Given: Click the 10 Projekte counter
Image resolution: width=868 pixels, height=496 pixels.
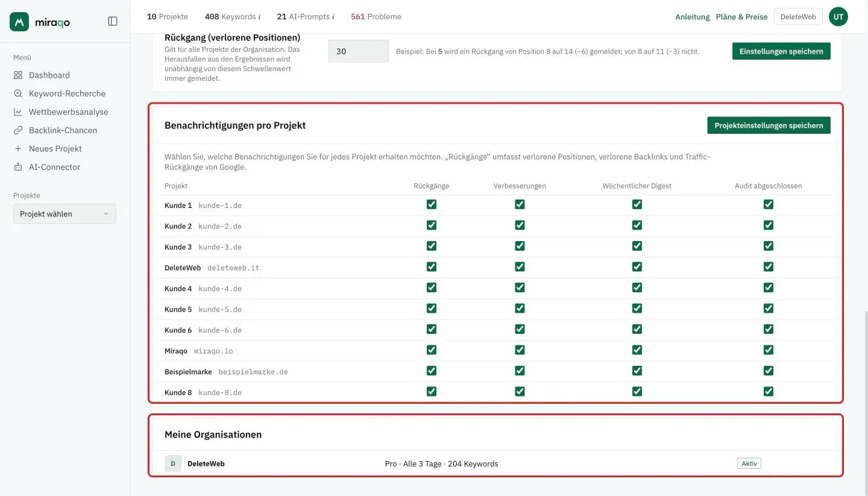Looking at the screenshot, I should [x=168, y=17].
